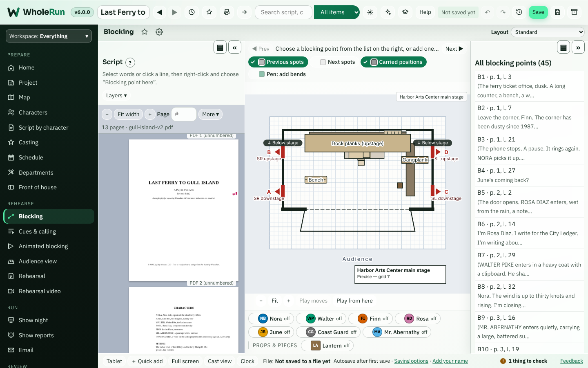Viewport: 588px width, 368px height.
Task: Toggle Previous spots off
Action: click(x=278, y=62)
